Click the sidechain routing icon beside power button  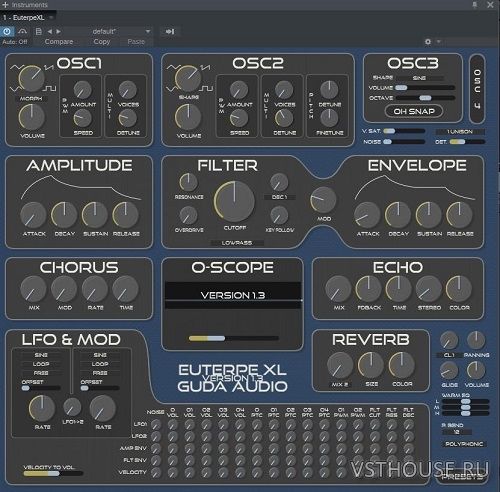tap(22, 31)
